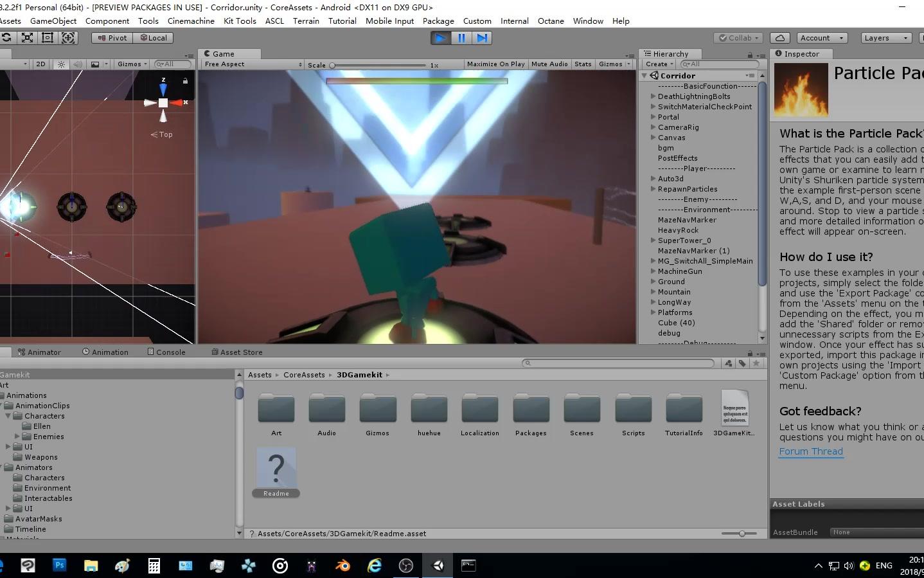Image resolution: width=924 pixels, height=578 pixels.
Task: Click the Project search field
Action: 618,363
